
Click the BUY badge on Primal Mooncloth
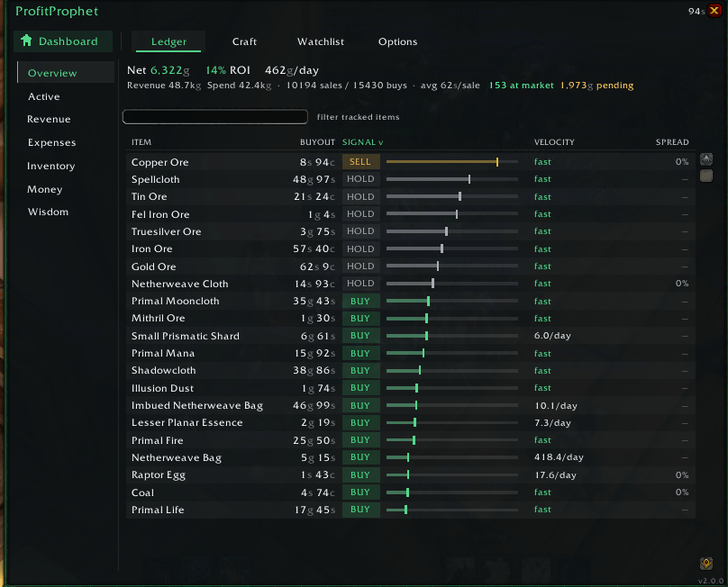[360, 302]
